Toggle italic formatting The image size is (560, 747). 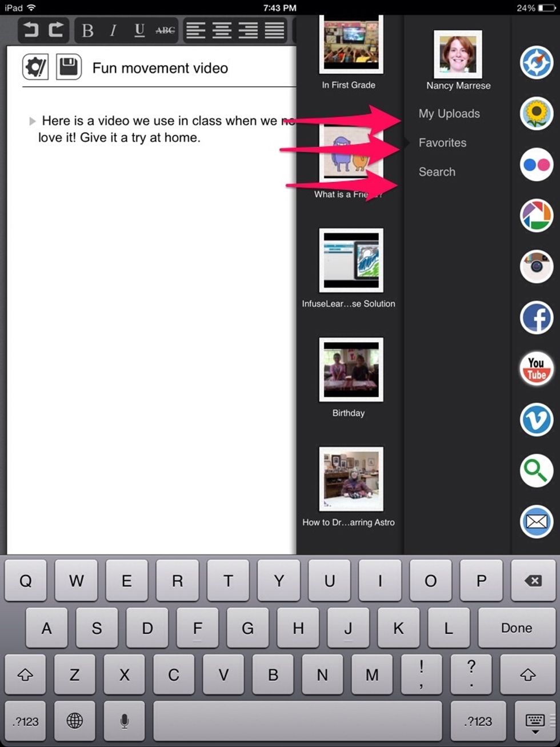[113, 31]
